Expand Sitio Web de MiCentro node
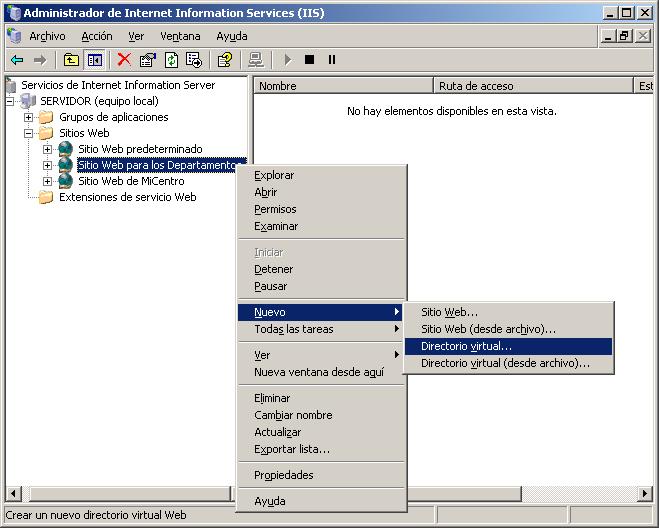 (47, 181)
